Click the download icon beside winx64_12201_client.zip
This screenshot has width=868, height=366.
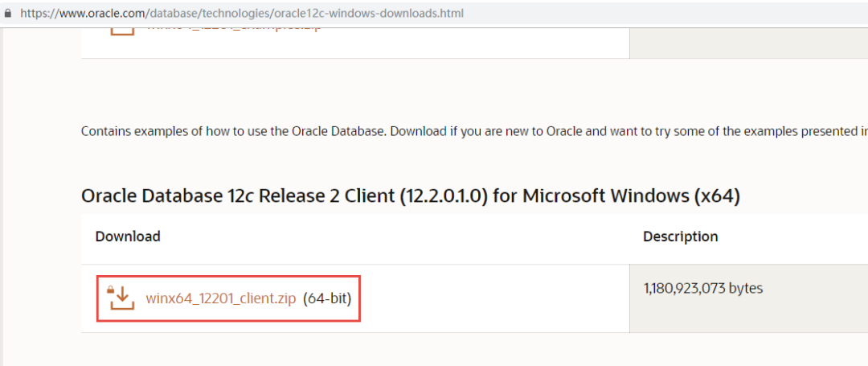point(121,298)
